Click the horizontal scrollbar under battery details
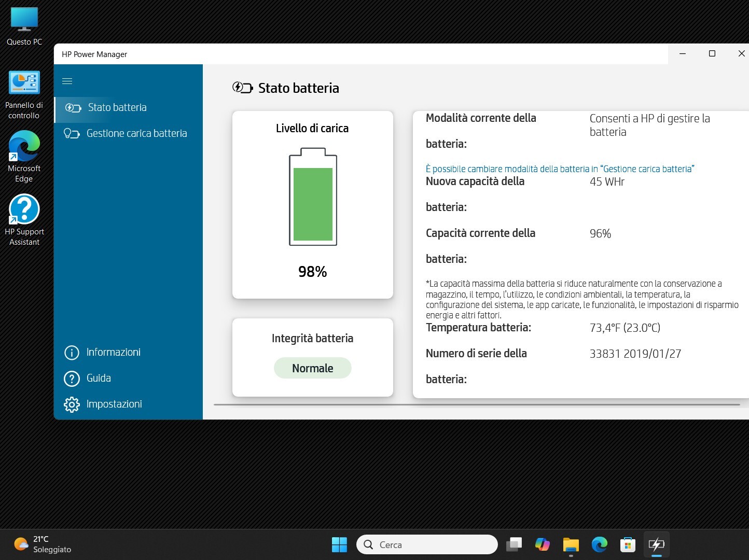This screenshot has height=560, width=749. click(477, 404)
